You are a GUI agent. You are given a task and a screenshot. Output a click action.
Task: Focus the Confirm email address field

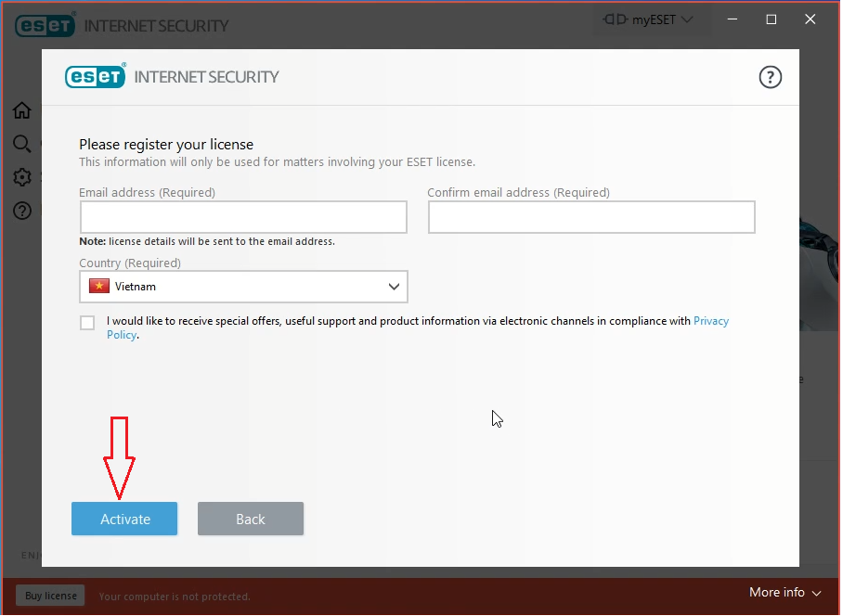click(593, 217)
